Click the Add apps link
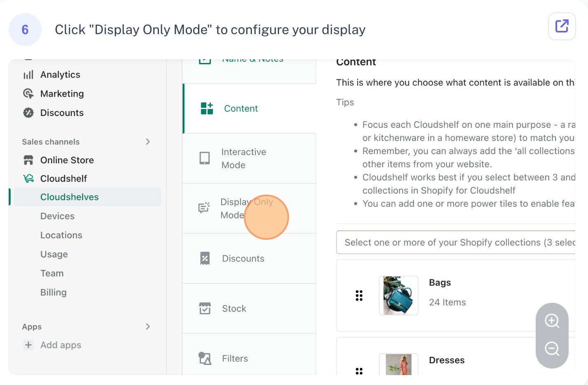 pyautogui.click(x=61, y=345)
